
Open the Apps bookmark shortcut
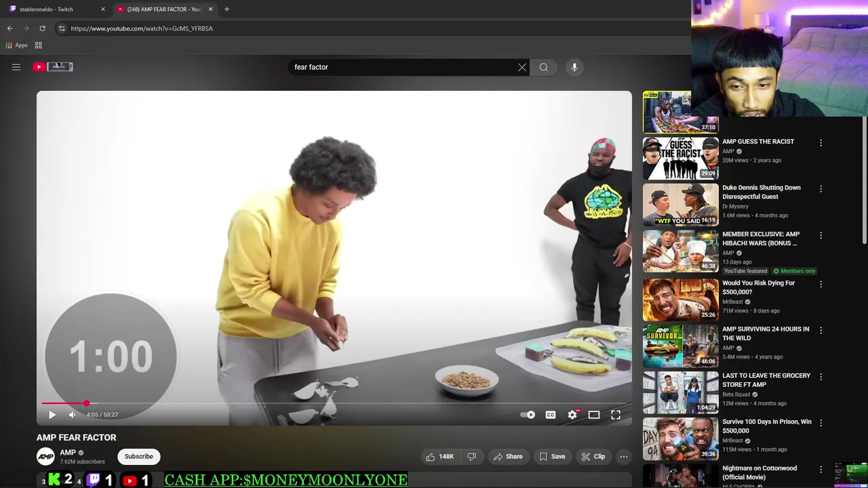pyautogui.click(x=16, y=45)
